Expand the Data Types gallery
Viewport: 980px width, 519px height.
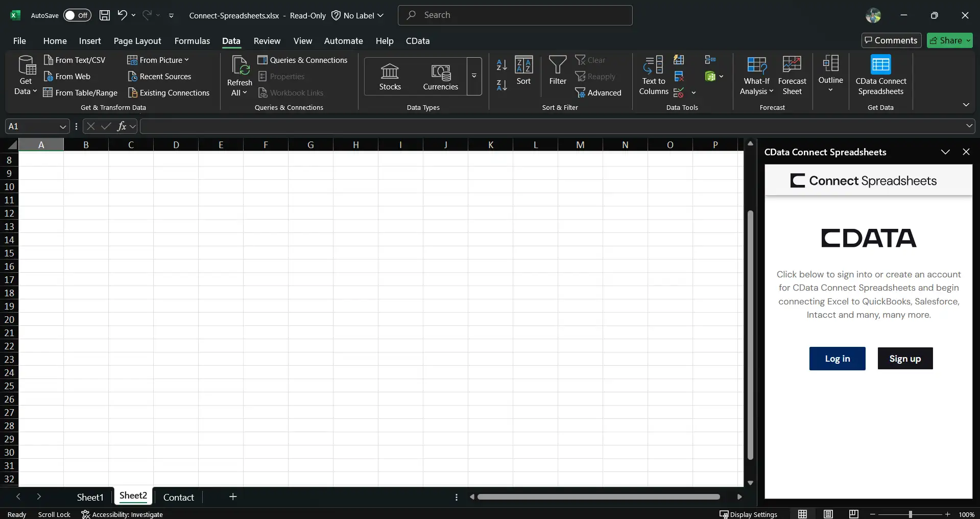474,76
